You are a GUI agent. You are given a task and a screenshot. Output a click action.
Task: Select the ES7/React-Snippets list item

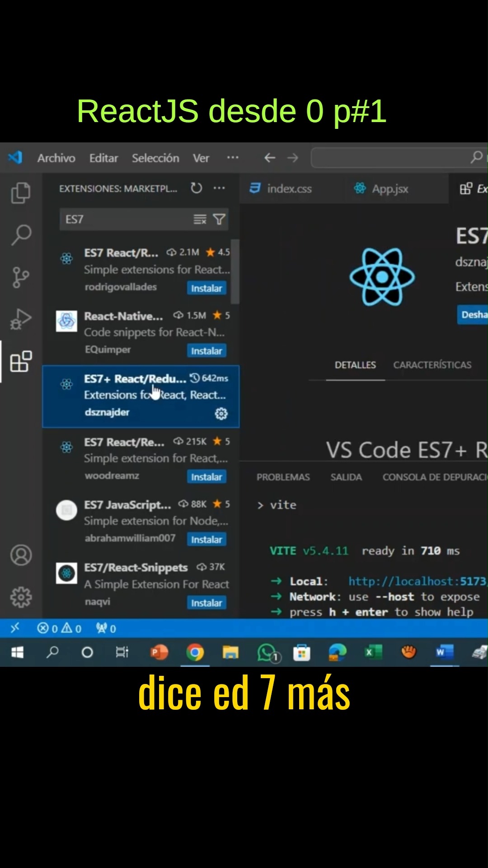coord(141,585)
